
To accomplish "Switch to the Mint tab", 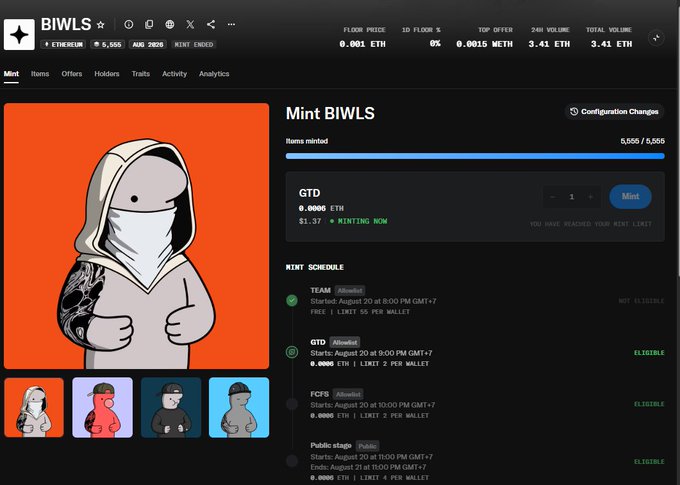I will tap(11, 74).
